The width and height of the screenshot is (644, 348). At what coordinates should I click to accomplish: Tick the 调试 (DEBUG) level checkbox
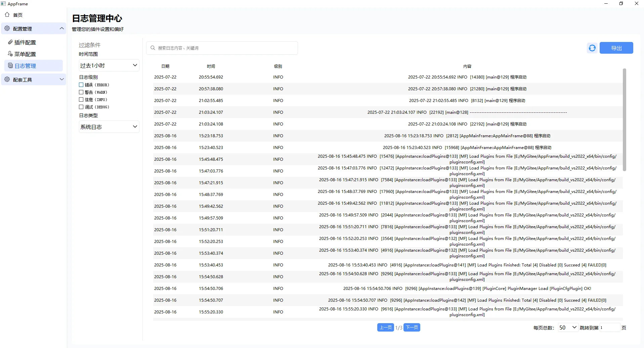(x=81, y=107)
